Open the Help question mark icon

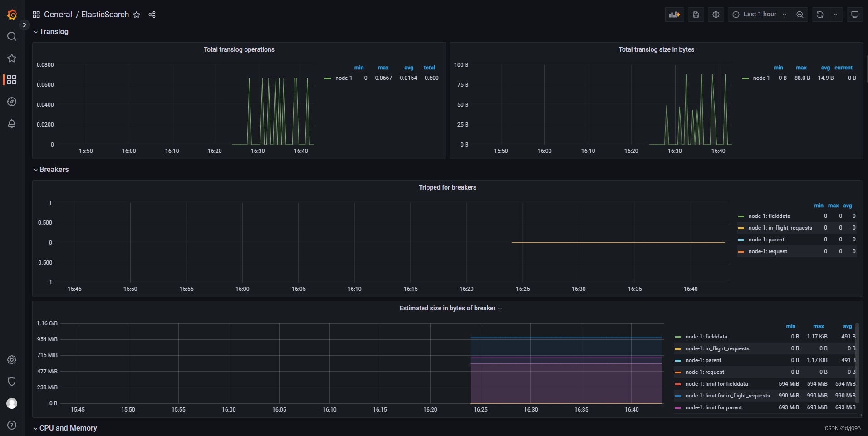click(12, 425)
